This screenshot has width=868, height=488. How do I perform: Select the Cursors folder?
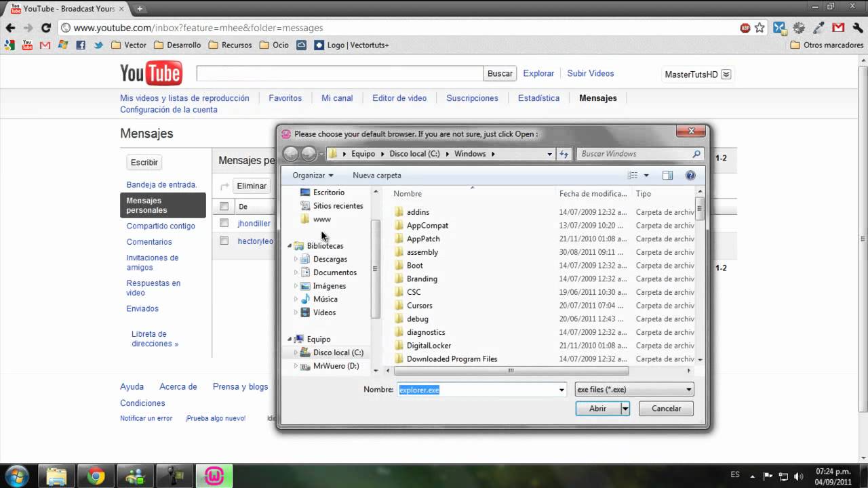(419, 306)
